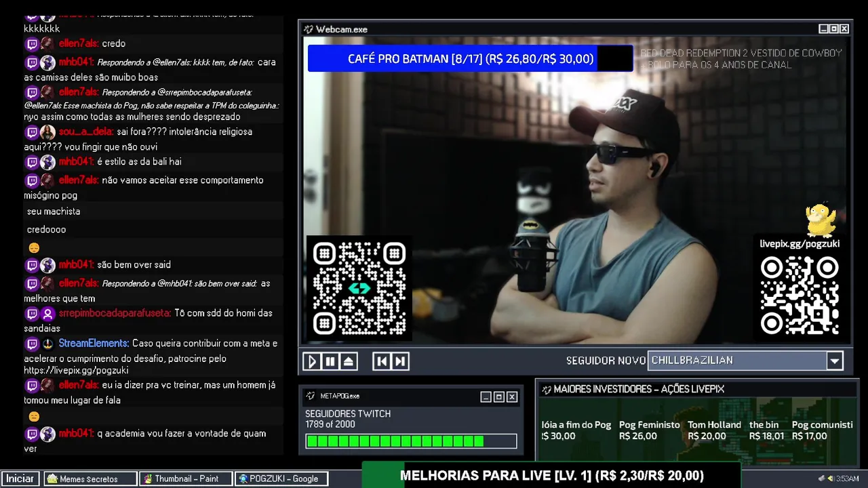The width and height of the screenshot is (868, 488).
Task: Click the Tom Holland R$ 20,00 investor
Action: point(714,430)
